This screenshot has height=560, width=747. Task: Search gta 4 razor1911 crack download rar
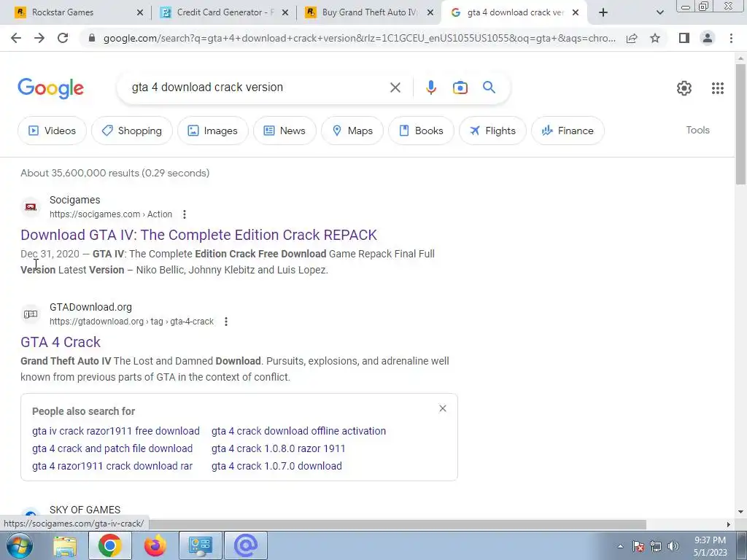pyautogui.click(x=112, y=466)
